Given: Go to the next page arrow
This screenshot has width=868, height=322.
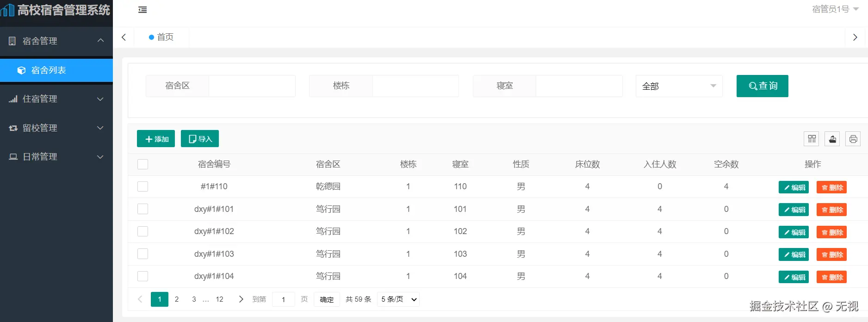Looking at the screenshot, I should point(241,299).
